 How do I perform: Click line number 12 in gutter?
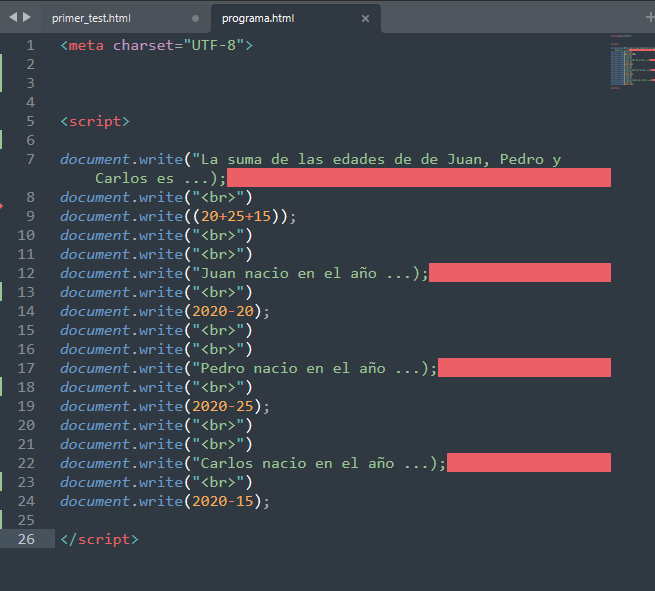coord(26,273)
